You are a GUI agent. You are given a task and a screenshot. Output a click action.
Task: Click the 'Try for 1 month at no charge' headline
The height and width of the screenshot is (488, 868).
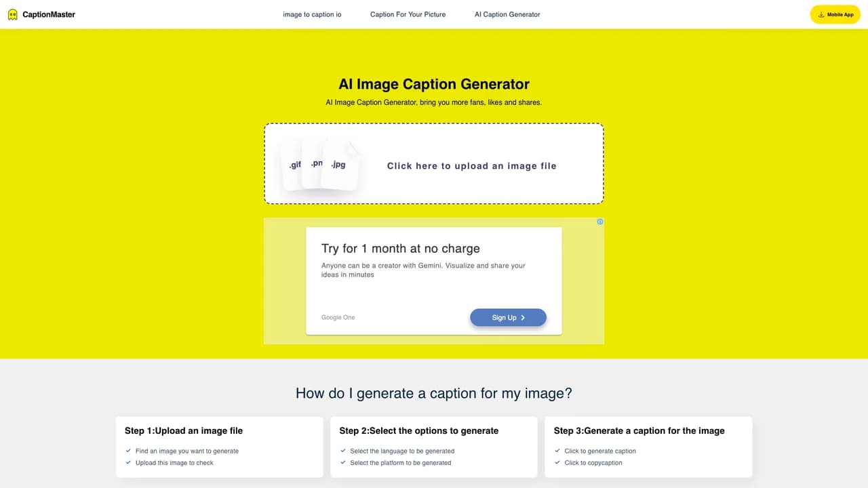(x=401, y=249)
